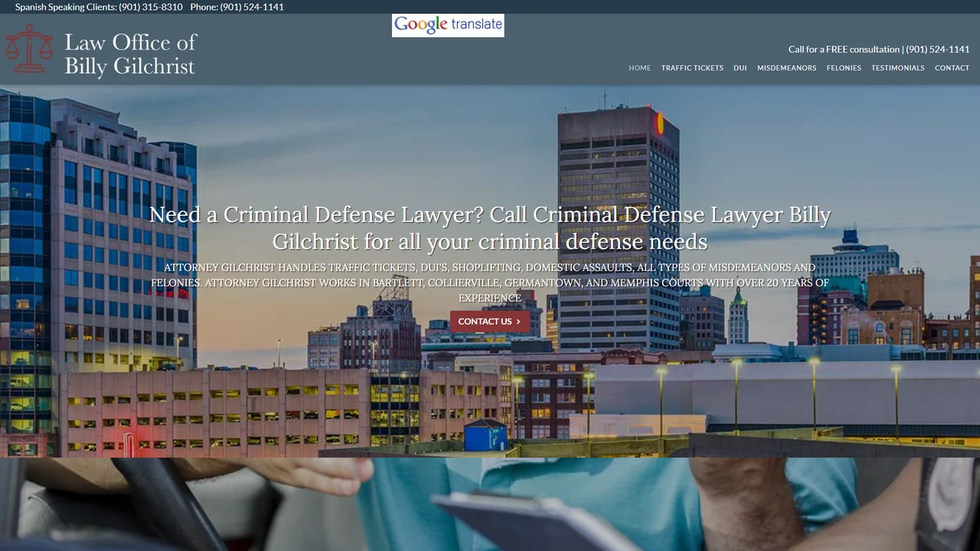Click the scales of justice logo icon
This screenshot has width=980, height=551.
(x=30, y=48)
